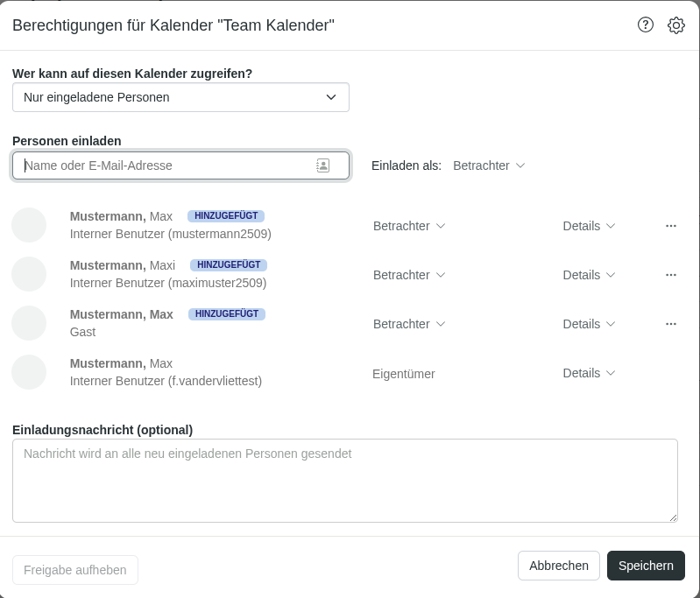Click the Speichern button
Viewport: 700px width, 598px height.
(646, 566)
